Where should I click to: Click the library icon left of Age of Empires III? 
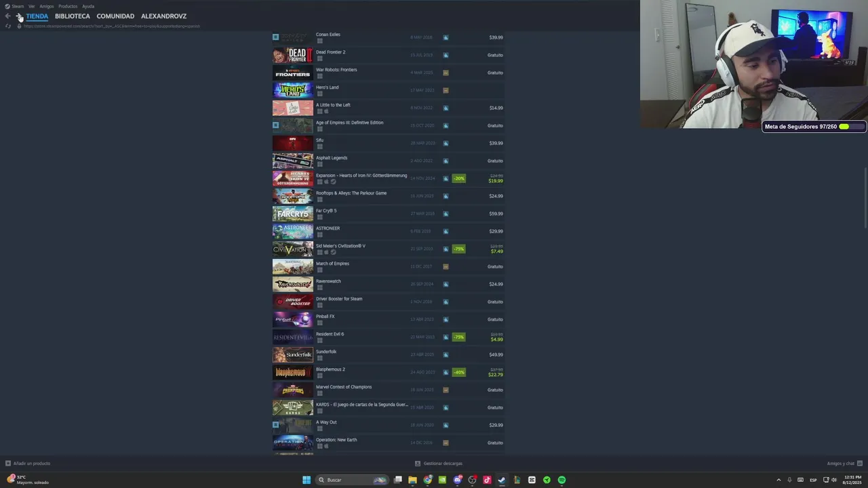275,125
